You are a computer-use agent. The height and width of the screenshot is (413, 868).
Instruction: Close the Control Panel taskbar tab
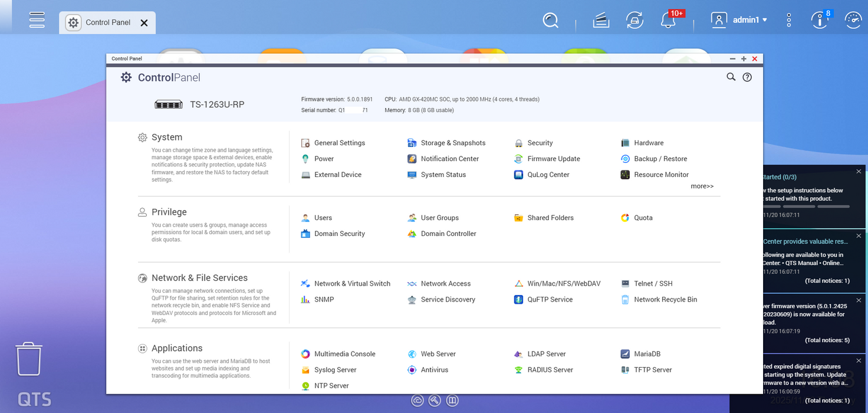144,22
